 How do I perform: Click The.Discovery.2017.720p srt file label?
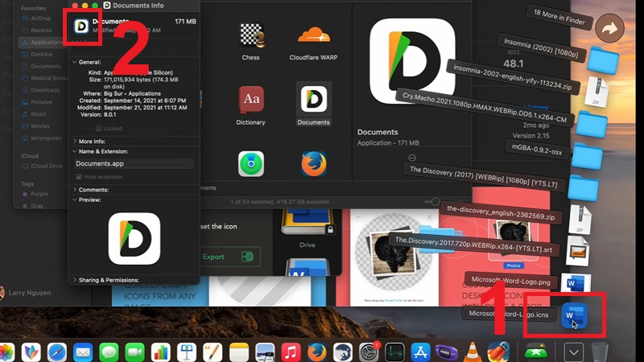coord(473,245)
